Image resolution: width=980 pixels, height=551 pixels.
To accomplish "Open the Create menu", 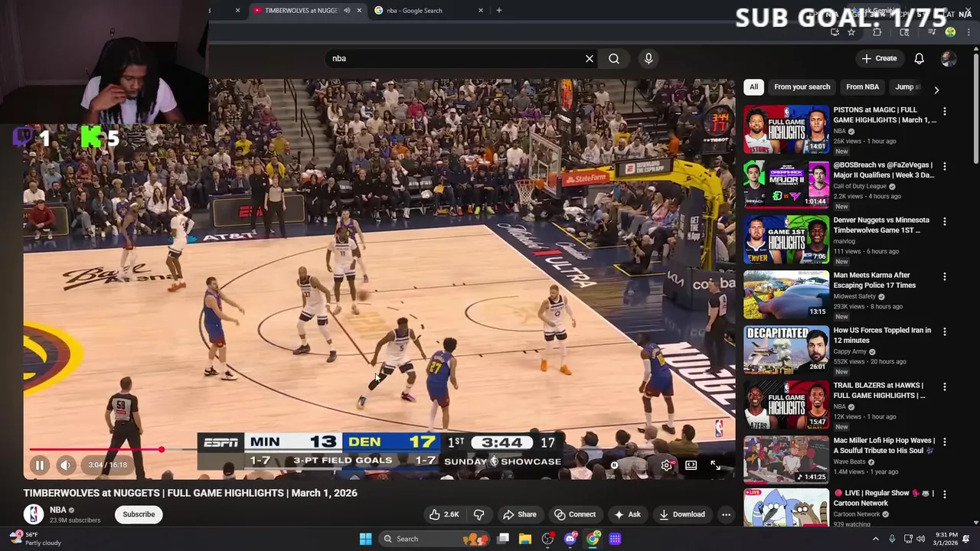I will click(879, 58).
